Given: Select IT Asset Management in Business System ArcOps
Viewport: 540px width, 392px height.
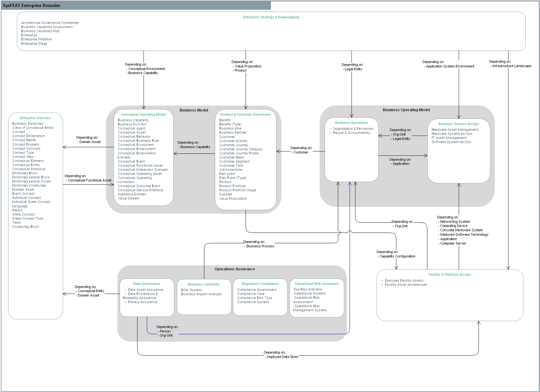Looking at the screenshot, I should pyautogui.click(x=449, y=138).
